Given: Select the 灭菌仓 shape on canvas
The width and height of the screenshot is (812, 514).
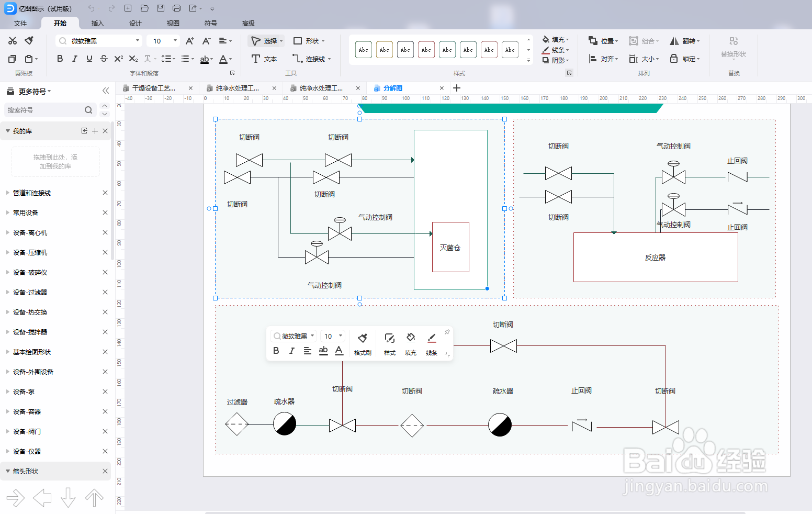Looking at the screenshot, I should (450, 247).
